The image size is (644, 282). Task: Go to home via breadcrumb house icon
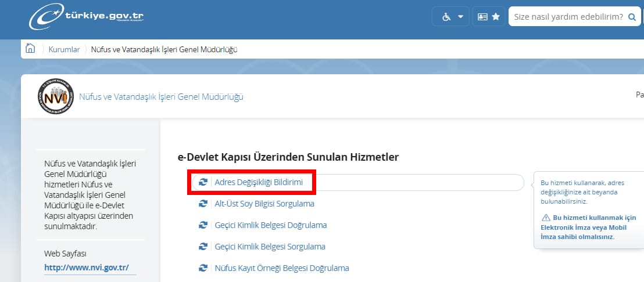(x=30, y=49)
